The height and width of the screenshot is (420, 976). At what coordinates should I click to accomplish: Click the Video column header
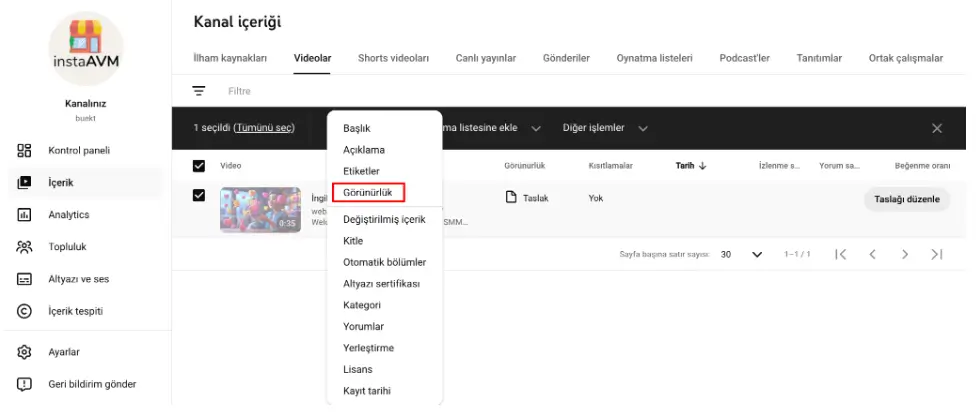tap(230, 166)
